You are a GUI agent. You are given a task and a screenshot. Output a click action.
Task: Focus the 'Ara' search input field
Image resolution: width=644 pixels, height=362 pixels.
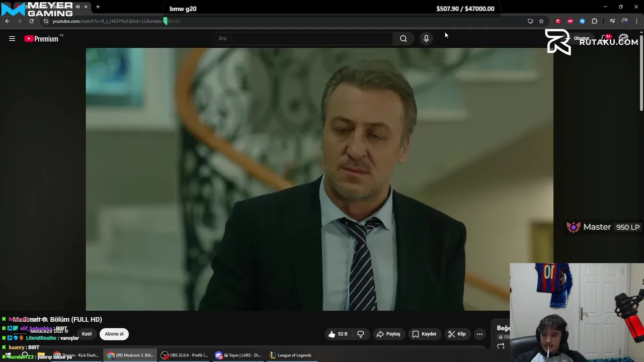point(303,39)
